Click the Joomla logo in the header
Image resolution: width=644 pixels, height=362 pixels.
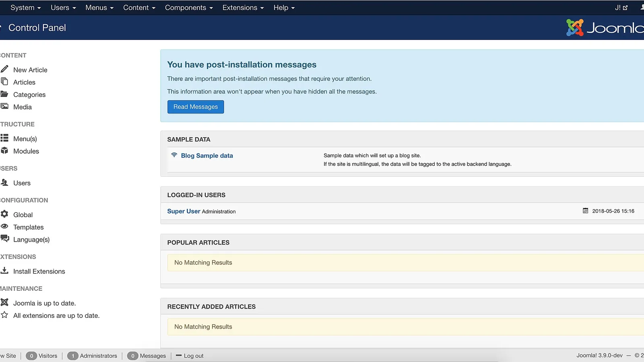click(605, 28)
